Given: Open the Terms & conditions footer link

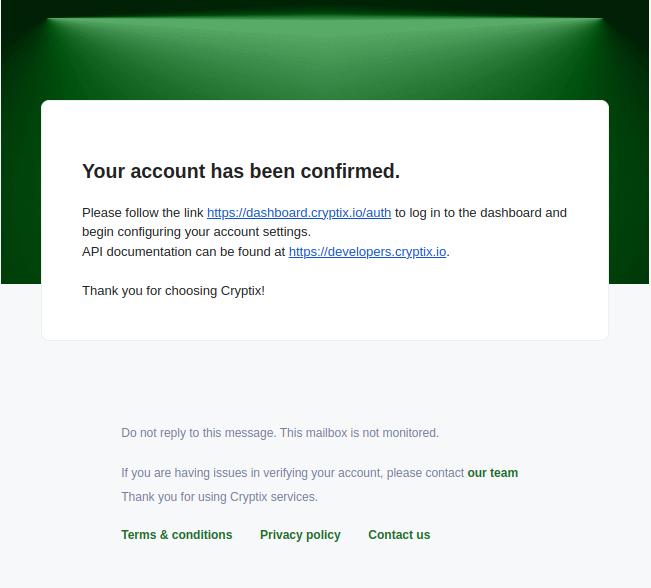Looking at the screenshot, I should tap(176, 535).
